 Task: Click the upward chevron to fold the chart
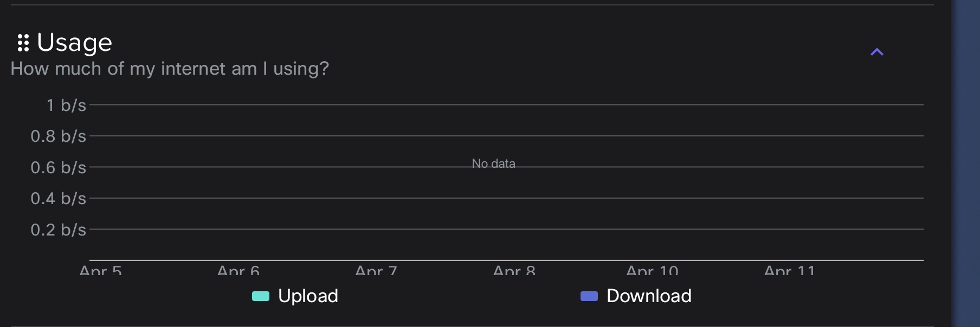pyautogui.click(x=877, y=51)
